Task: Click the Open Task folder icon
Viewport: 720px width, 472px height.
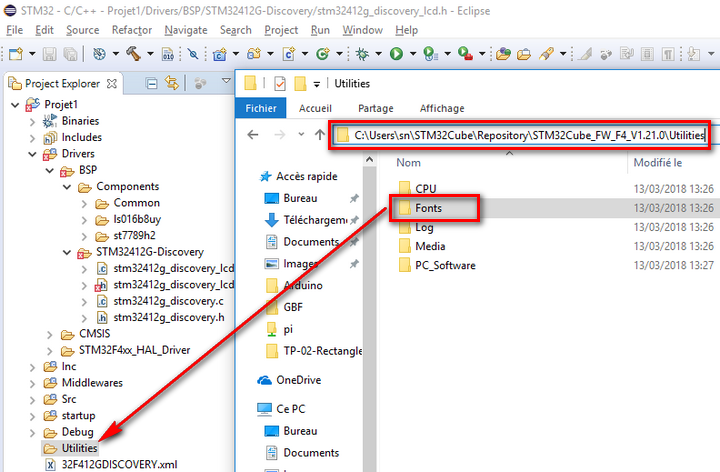Action: (x=524, y=54)
